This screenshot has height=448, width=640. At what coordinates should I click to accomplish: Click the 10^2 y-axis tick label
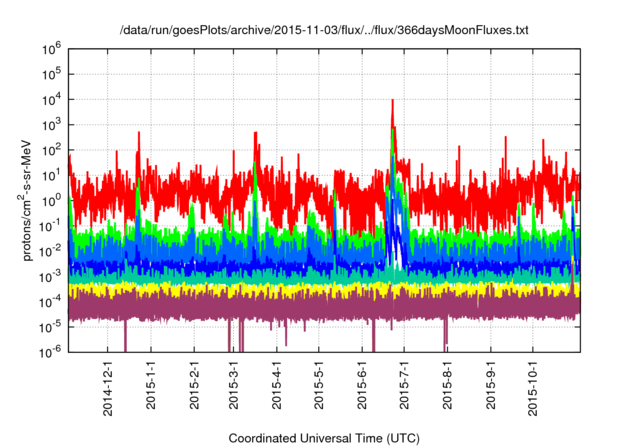(x=51, y=150)
